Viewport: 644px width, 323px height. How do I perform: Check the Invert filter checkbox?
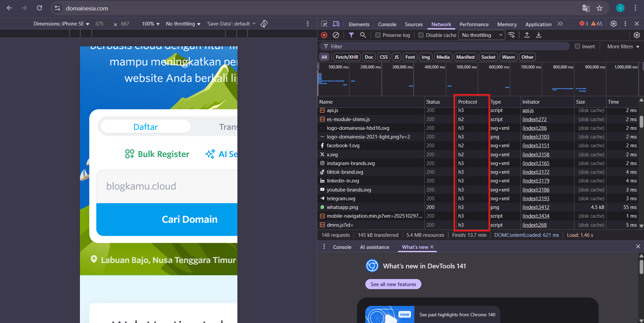tap(577, 46)
